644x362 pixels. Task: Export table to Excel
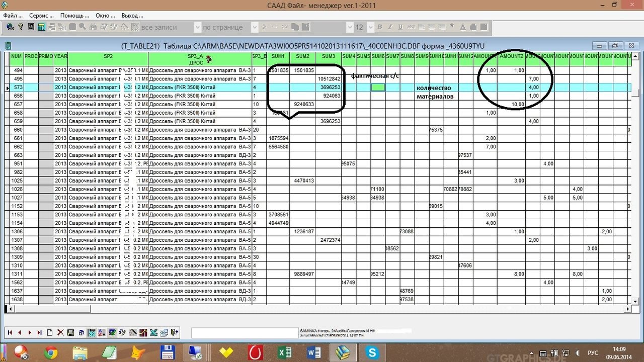tap(154, 332)
